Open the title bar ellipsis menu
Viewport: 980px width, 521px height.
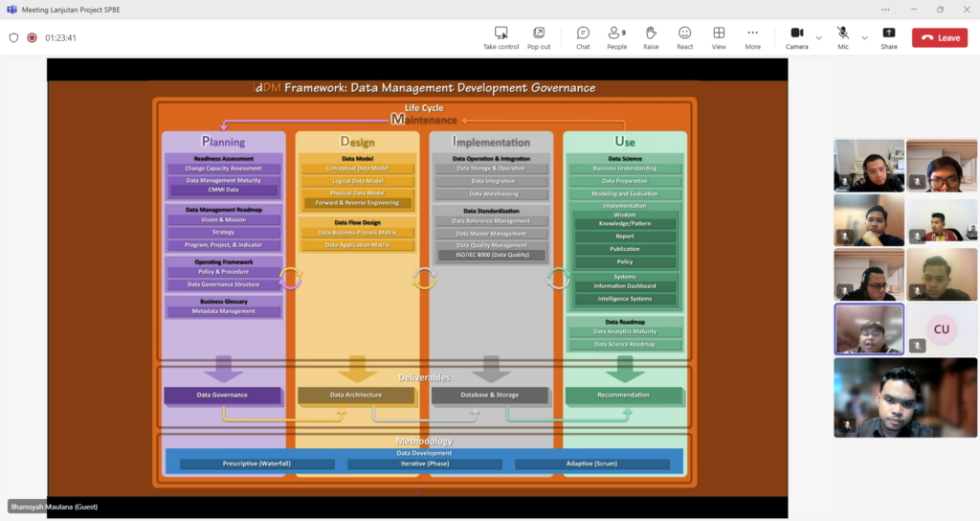coord(884,10)
